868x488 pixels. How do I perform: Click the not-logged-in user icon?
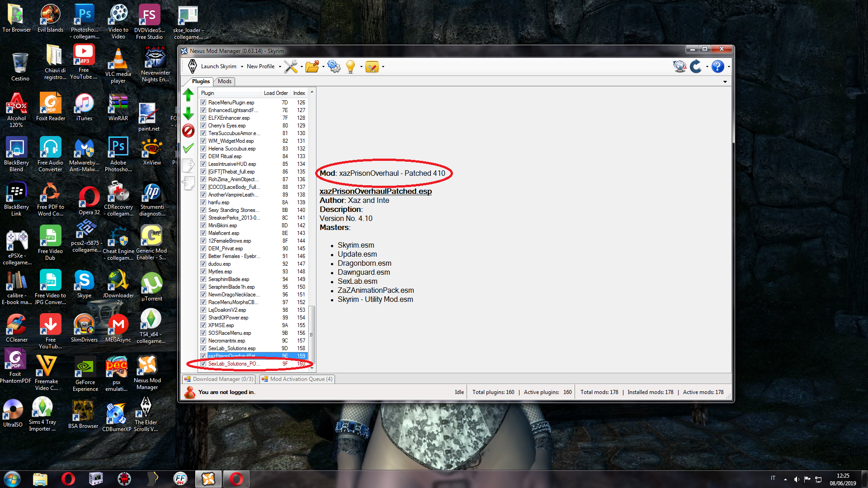pyautogui.click(x=190, y=392)
